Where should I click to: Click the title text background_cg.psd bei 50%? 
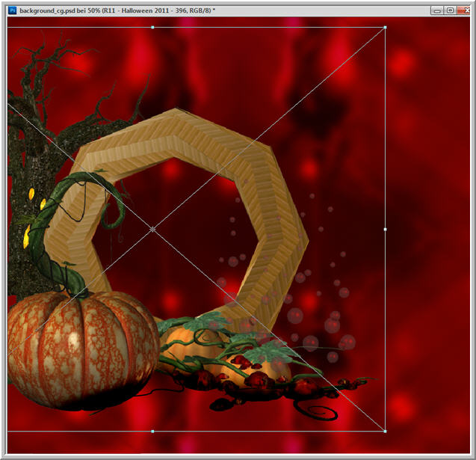coord(60,10)
